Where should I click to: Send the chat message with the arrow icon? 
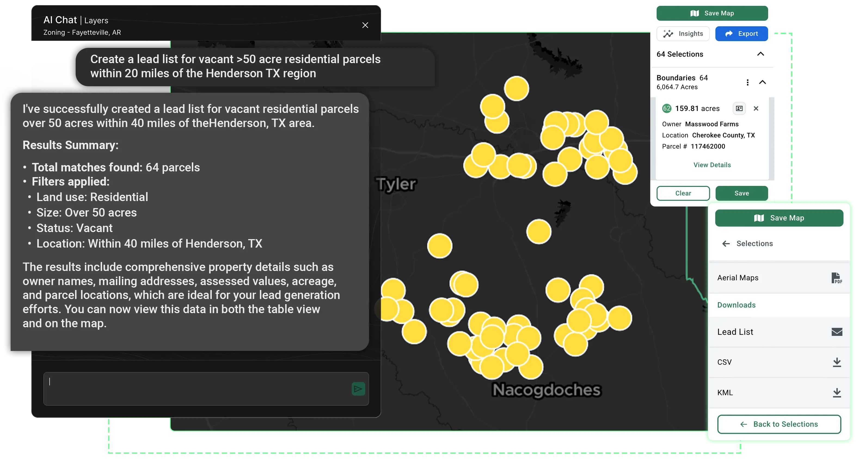(x=358, y=389)
